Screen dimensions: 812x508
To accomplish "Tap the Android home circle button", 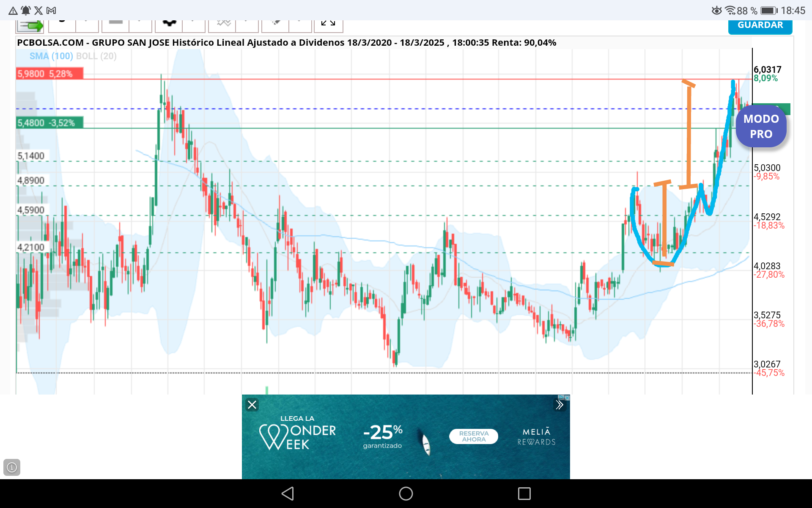I will 406,494.
